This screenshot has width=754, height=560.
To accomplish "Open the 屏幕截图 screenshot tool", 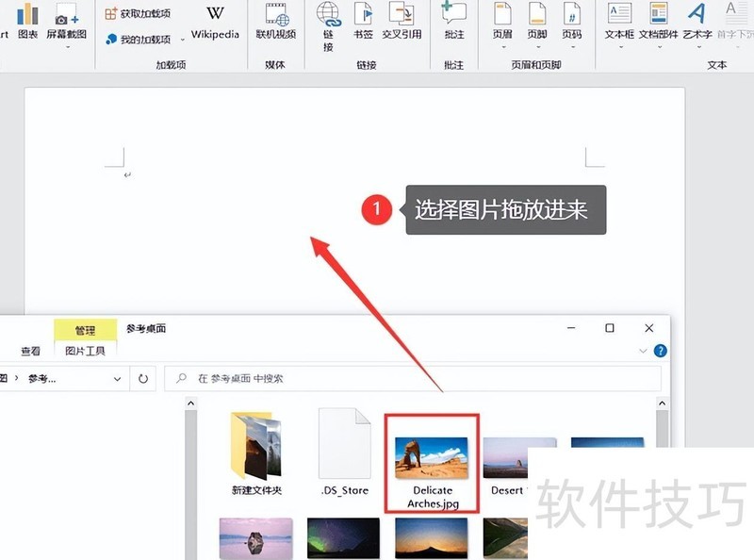I will point(66,22).
